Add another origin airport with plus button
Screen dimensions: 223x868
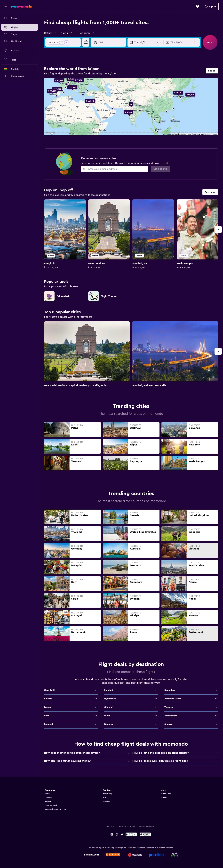click(x=66, y=43)
